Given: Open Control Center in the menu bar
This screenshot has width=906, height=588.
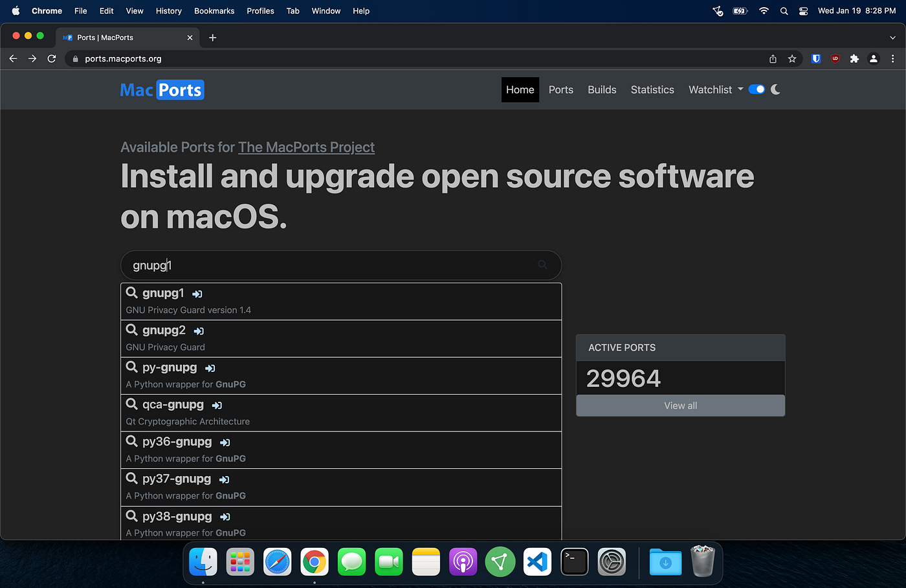Looking at the screenshot, I should coord(803,11).
